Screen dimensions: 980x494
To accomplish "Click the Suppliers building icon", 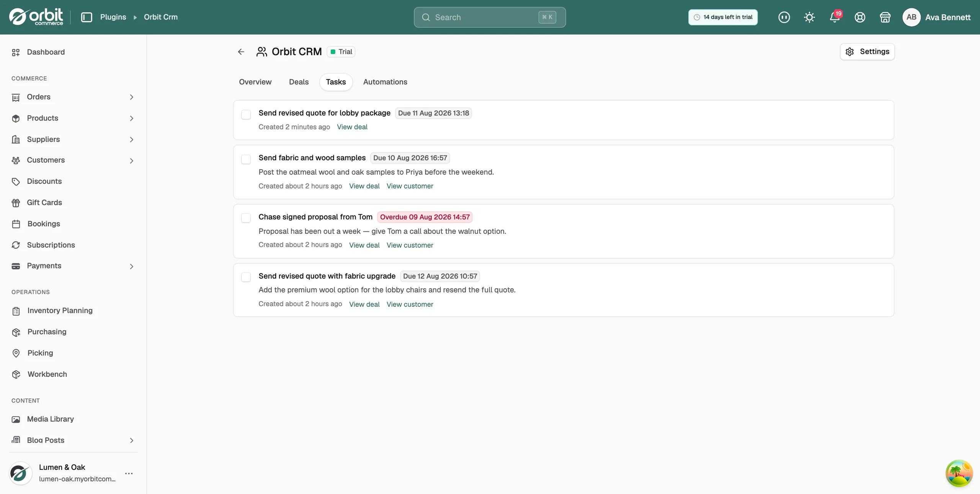I will 16,139.
